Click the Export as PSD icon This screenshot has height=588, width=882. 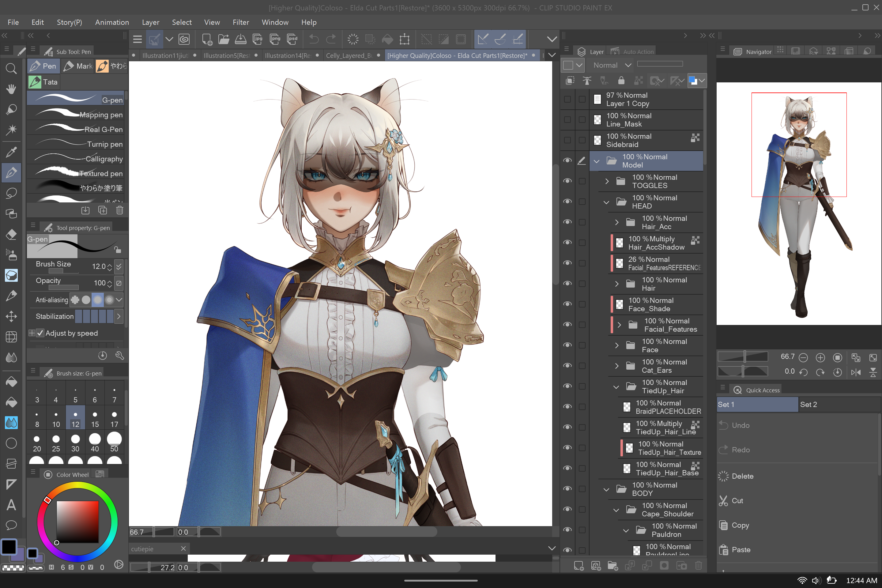point(292,39)
